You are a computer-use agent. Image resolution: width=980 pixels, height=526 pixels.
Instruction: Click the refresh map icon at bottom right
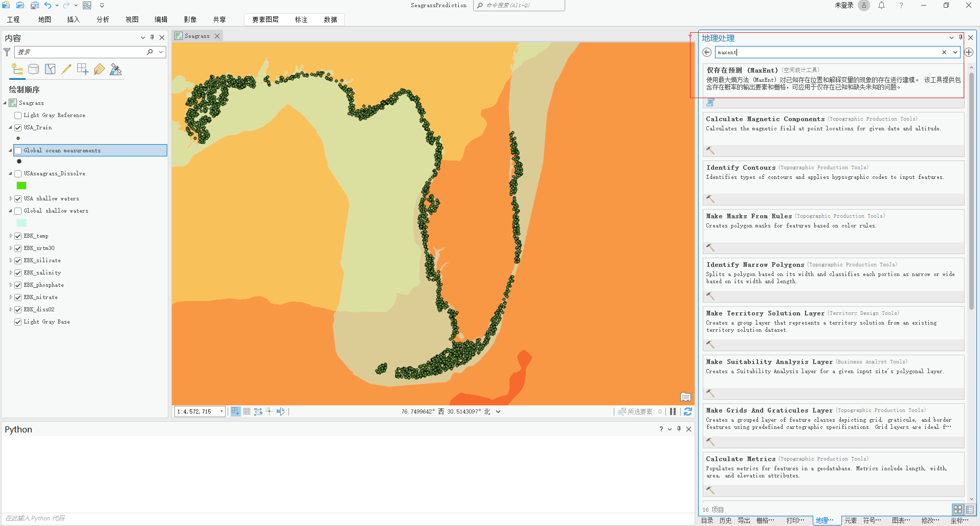[687, 411]
